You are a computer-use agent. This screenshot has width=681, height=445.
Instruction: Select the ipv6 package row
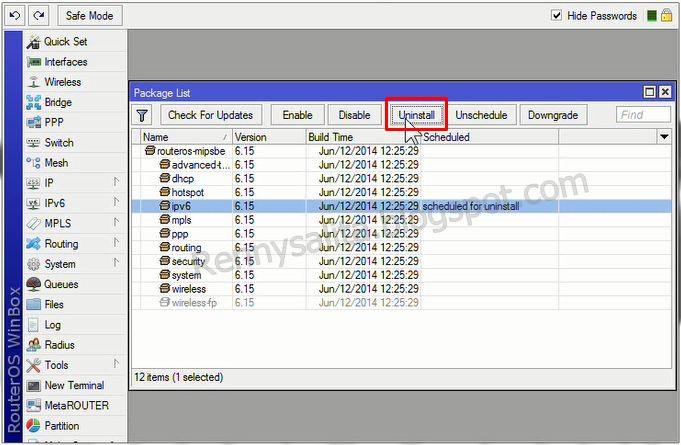coord(402,206)
